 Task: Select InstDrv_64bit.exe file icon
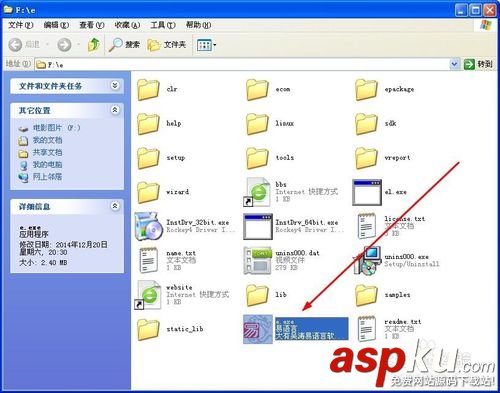pyautogui.click(x=258, y=227)
